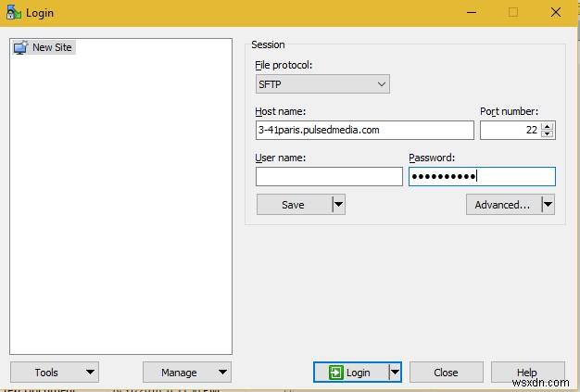Click the Close button
Screen dimensions: 580x392
tap(446, 372)
